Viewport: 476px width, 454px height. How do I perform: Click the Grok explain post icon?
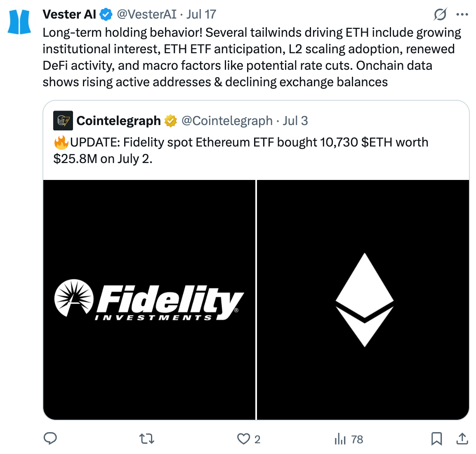tap(440, 15)
